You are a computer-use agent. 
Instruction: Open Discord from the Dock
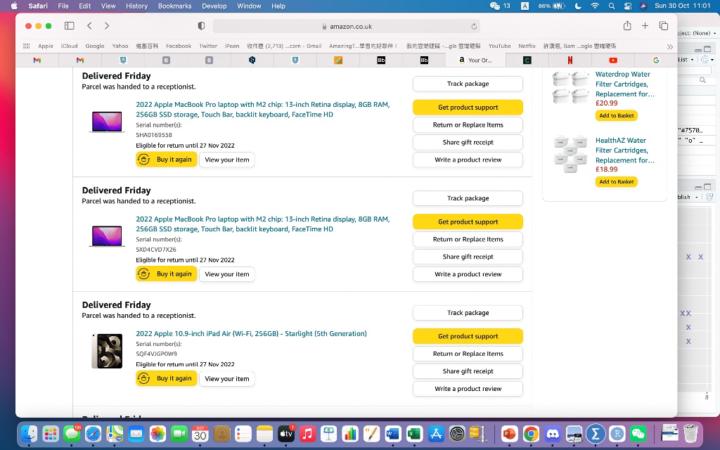(552, 433)
